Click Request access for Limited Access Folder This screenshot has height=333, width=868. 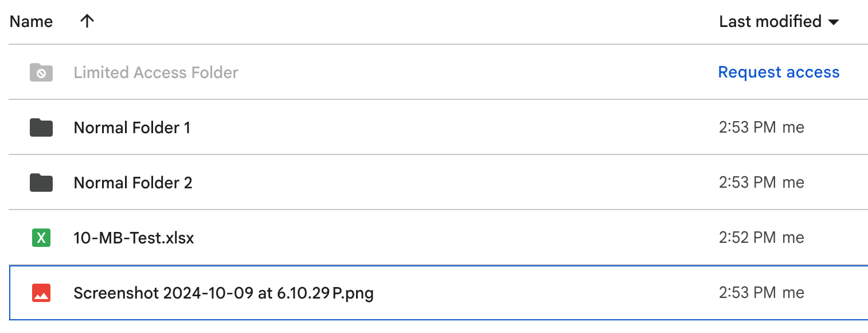[x=778, y=72]
